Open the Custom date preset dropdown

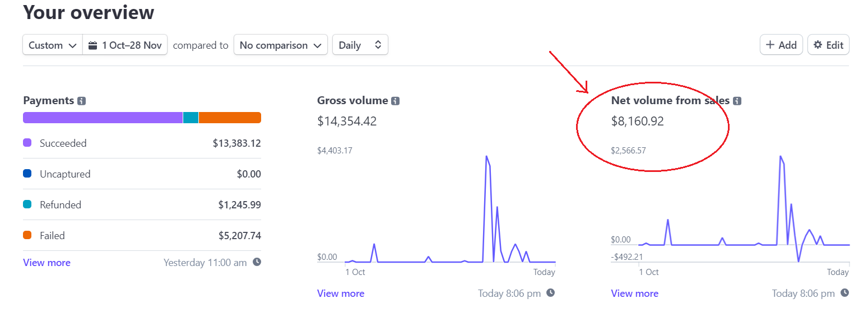point(53,45)
